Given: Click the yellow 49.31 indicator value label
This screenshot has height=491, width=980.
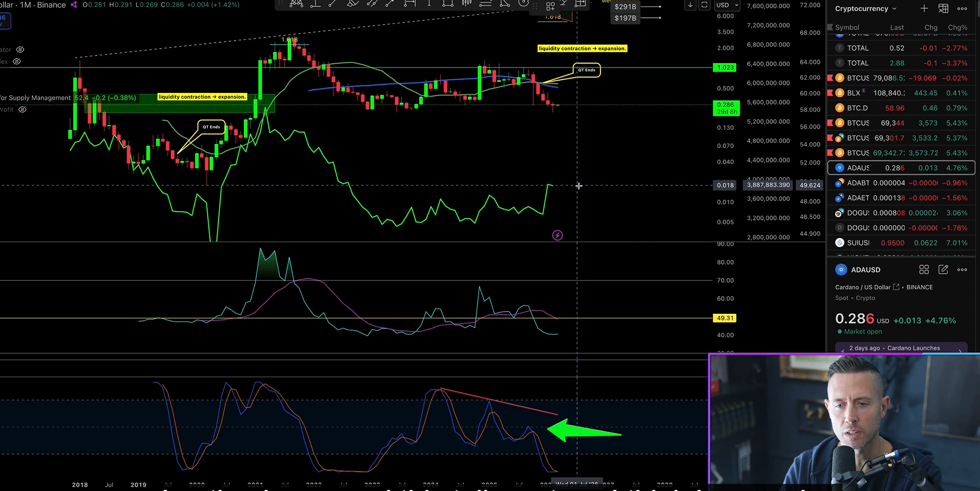Looking at the screenshot, I should click(725, 318).
